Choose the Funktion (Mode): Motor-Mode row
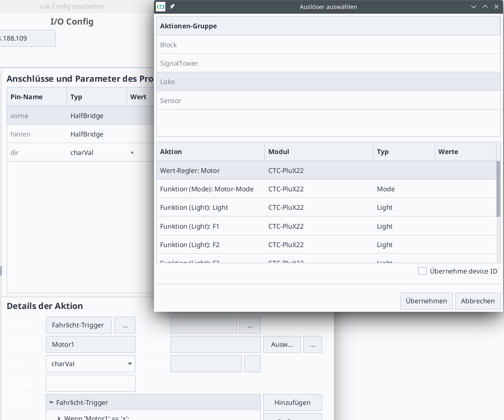The width and height of the screenshot is (504, 420). [326, 189]
